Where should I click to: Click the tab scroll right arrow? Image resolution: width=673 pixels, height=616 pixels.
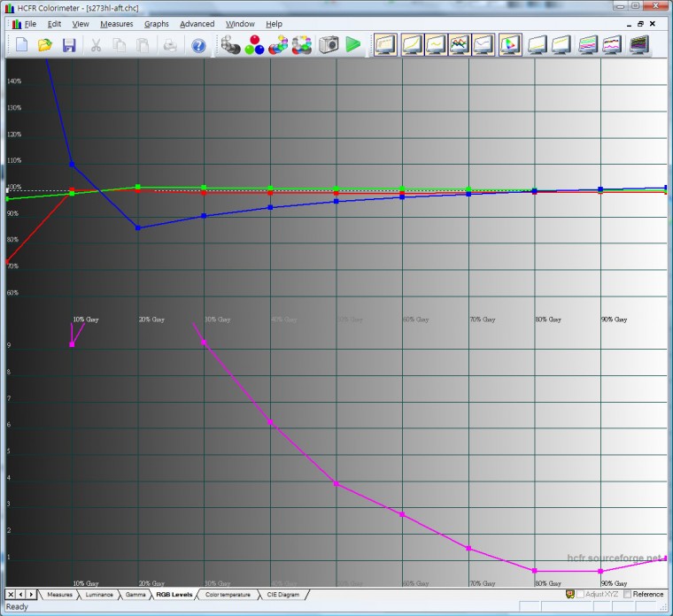[x=31, y=595]
